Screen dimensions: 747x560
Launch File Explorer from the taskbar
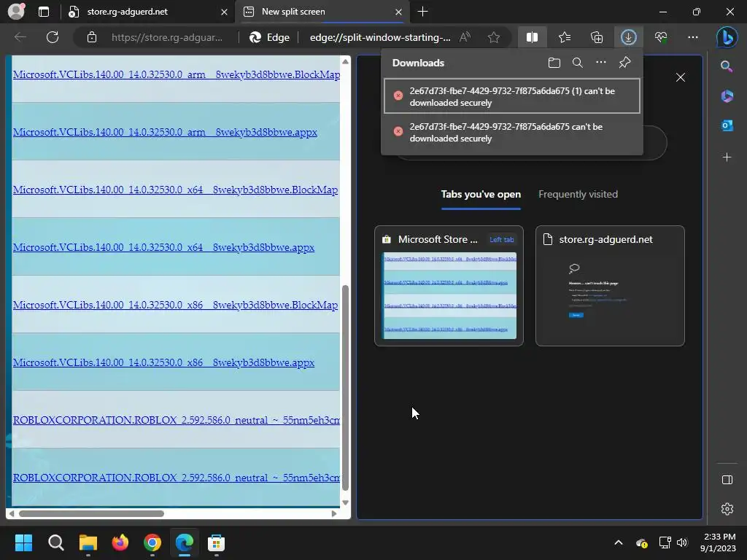coord(88,542)
